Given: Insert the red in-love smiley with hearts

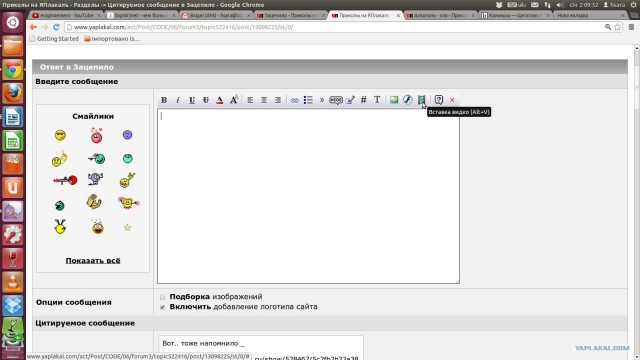Looking at the screenshot, I should [96, 136].
